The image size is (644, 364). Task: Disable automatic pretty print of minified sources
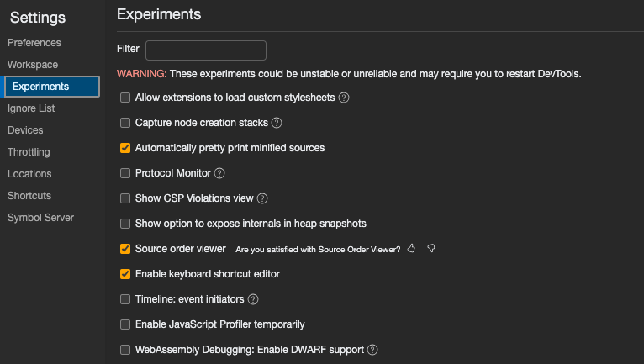pyautogui.click(x=125, y=148)
